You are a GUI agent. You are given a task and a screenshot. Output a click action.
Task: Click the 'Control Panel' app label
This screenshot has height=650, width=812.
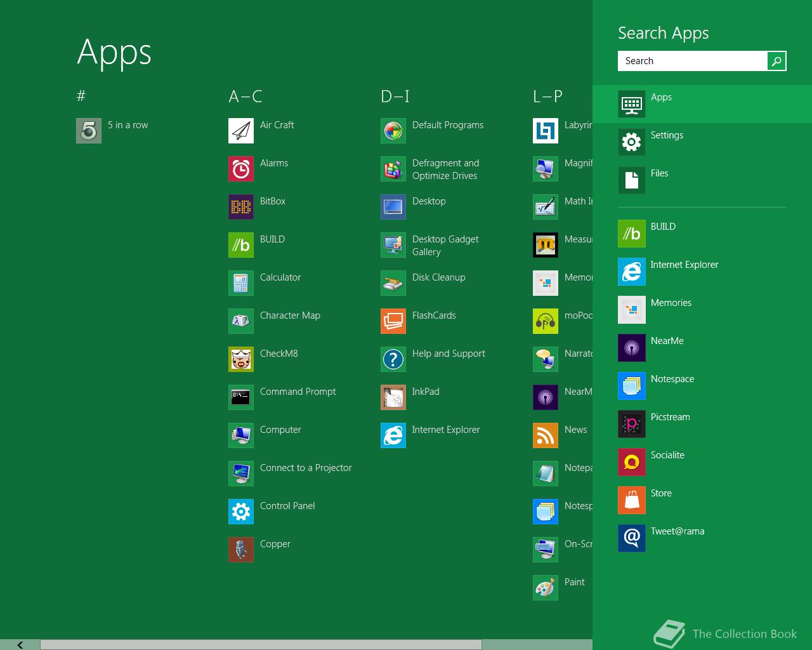click(287, 506)
